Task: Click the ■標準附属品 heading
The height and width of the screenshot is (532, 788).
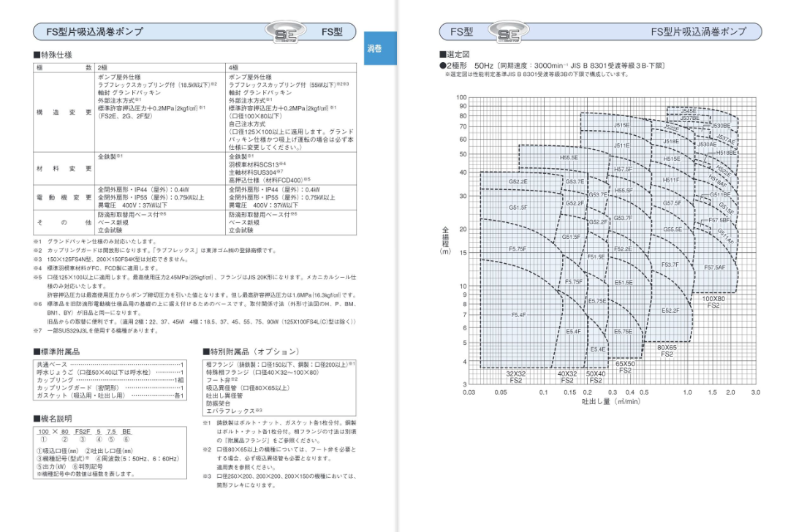Action: point(57,351)
